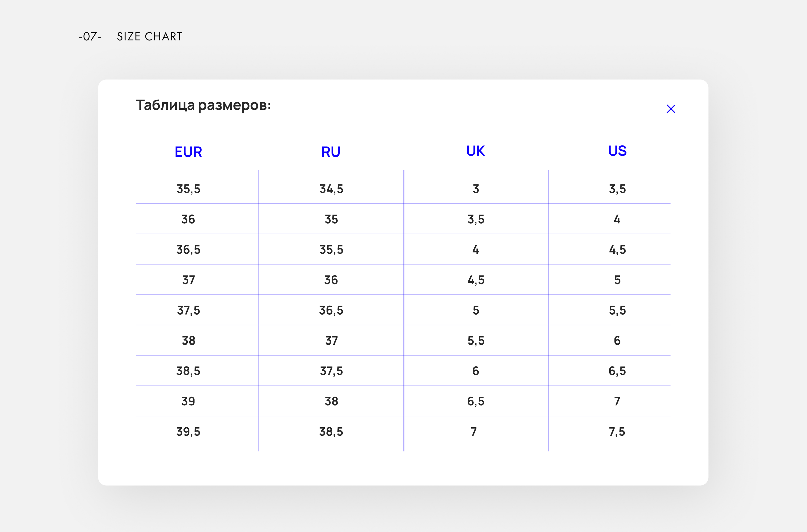The image size is (807, 532).
Task: Select US size 6 cell
Action: point(617,341)
